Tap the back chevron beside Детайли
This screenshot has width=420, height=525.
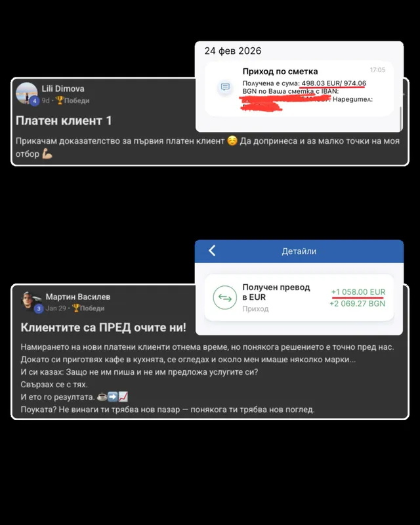tap(212, 251)
